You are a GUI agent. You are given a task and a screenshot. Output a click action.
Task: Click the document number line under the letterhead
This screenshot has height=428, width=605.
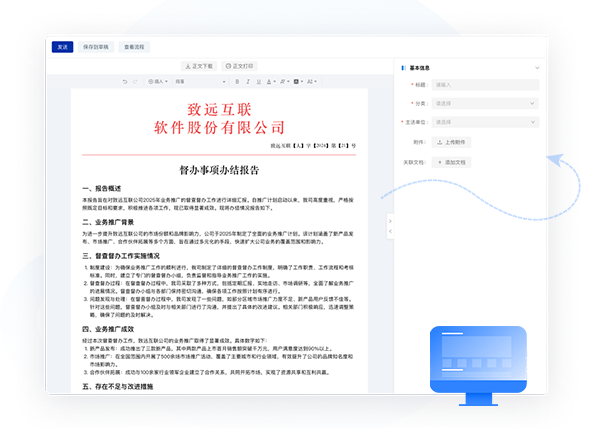click(313, 146)
